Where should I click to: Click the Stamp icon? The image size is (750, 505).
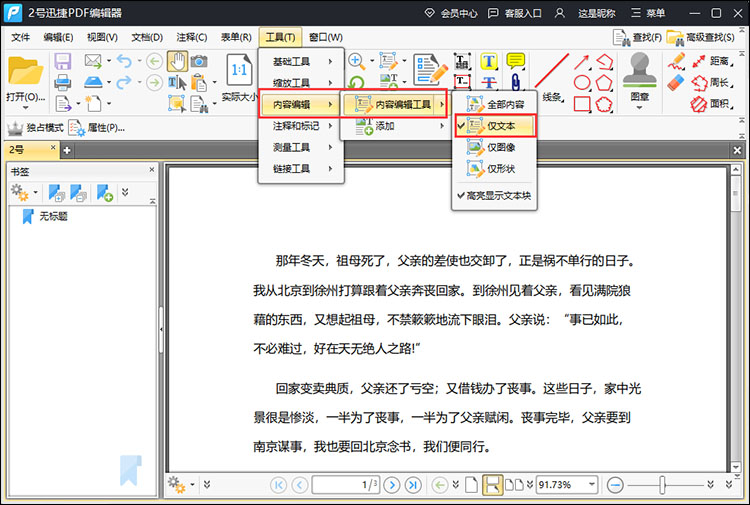pos(640,71)
